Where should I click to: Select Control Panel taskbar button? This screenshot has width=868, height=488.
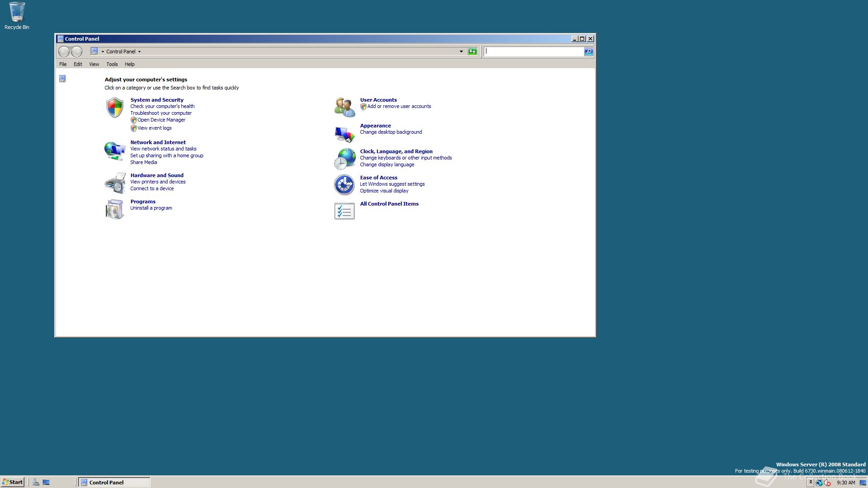(x=114, y=482)
